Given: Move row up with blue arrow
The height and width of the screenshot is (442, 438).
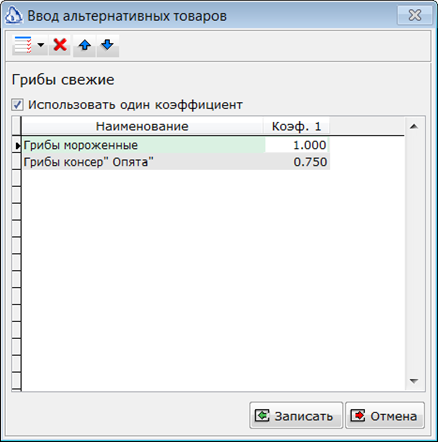Looking at the screenshot, I should point(84,45).
